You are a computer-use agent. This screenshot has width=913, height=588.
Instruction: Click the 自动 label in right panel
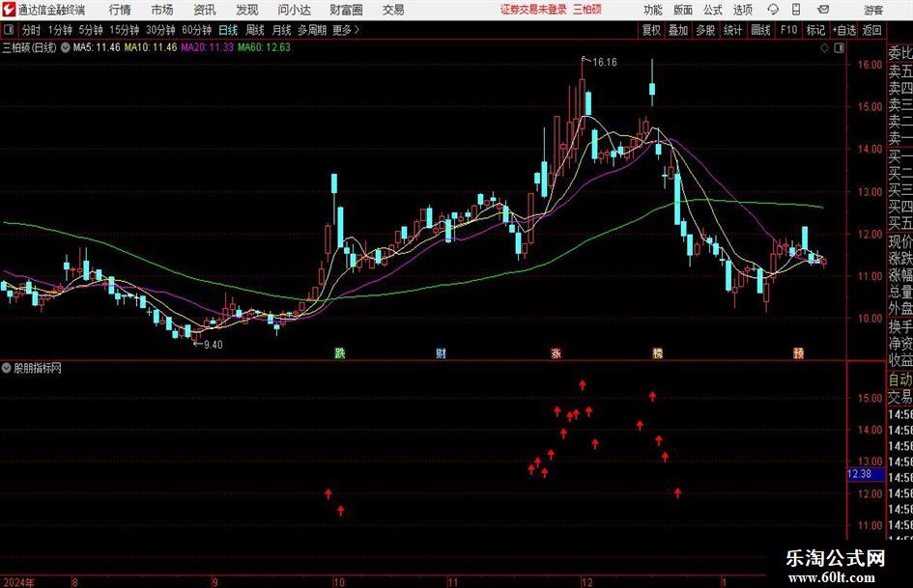[900, 379]
